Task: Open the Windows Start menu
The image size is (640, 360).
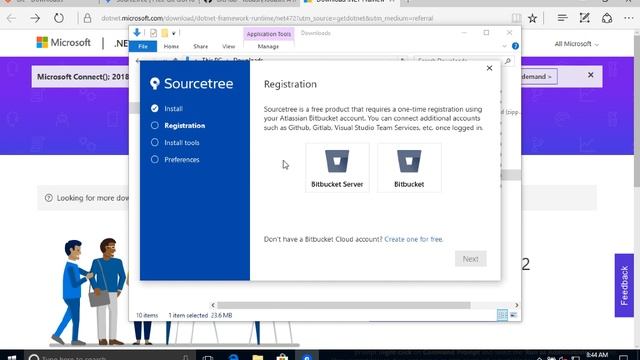Action: [x=12, y=358]
